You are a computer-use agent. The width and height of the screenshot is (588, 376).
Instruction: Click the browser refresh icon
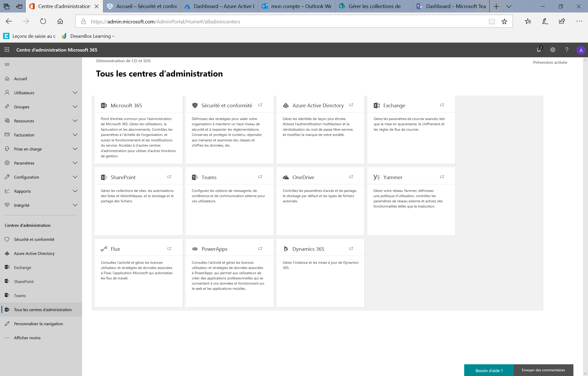coord(43,21)
